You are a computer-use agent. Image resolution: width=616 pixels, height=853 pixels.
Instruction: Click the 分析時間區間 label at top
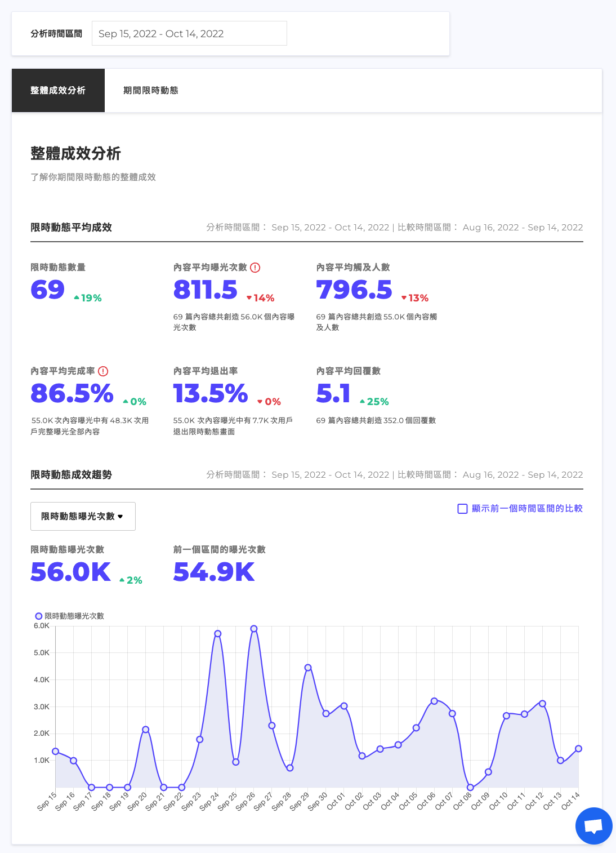click(56, 34)
